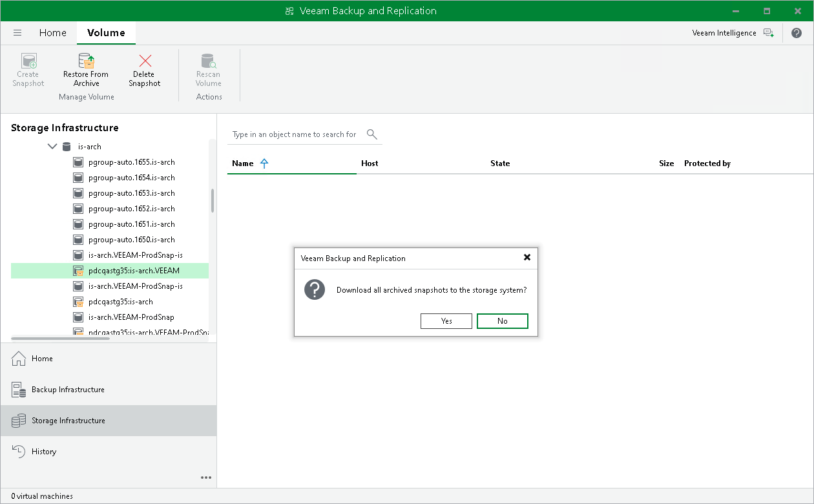
Task: Open more views via ellipsis button
Action: (x=205, y=477)
